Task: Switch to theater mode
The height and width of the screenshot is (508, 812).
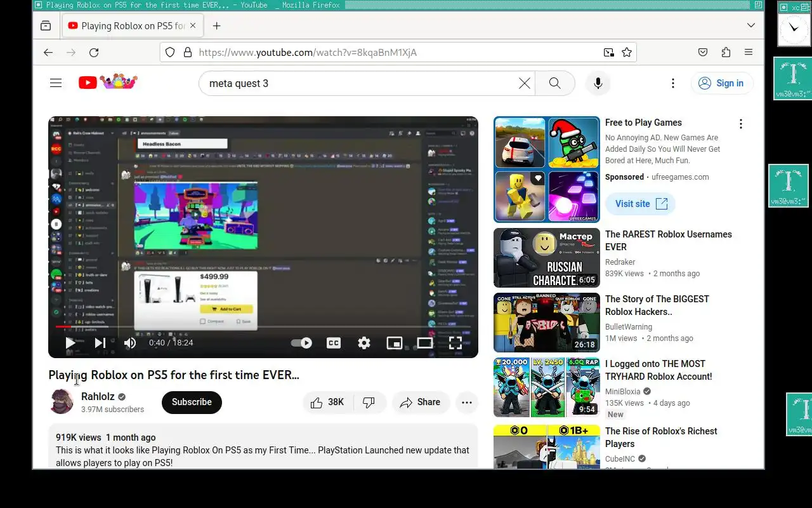Action: coord(425,343)
